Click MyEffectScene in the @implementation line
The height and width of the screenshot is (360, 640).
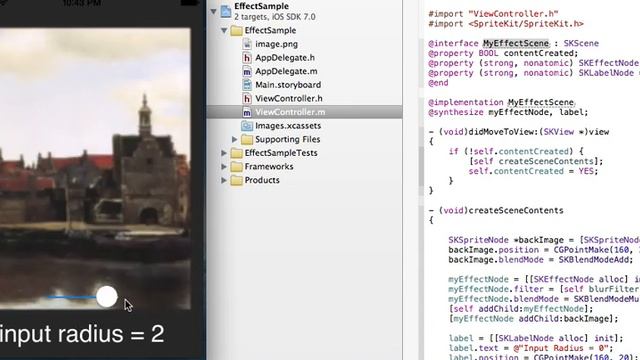[x=541, y=102]
